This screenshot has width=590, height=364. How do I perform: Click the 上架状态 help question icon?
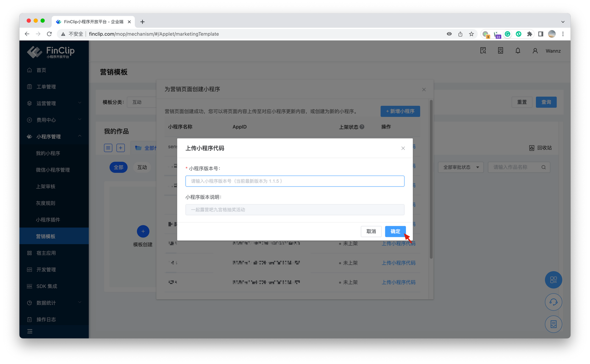point(362,127)
